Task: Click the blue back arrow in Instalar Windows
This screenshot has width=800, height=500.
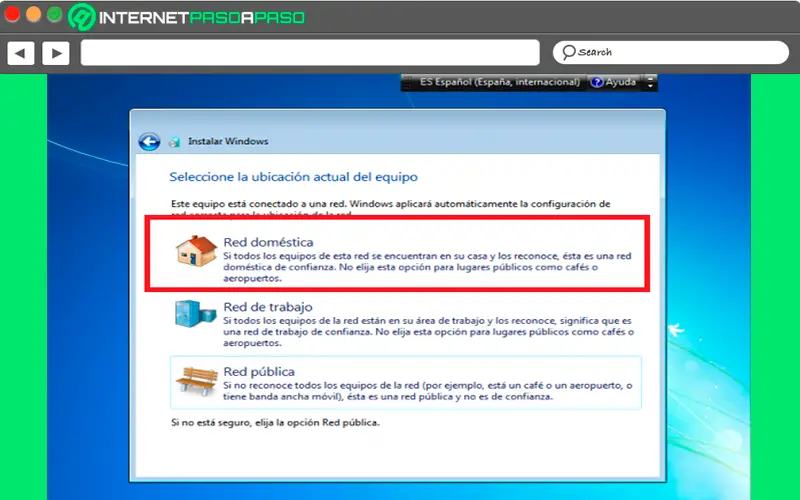Action: [149, 142]
